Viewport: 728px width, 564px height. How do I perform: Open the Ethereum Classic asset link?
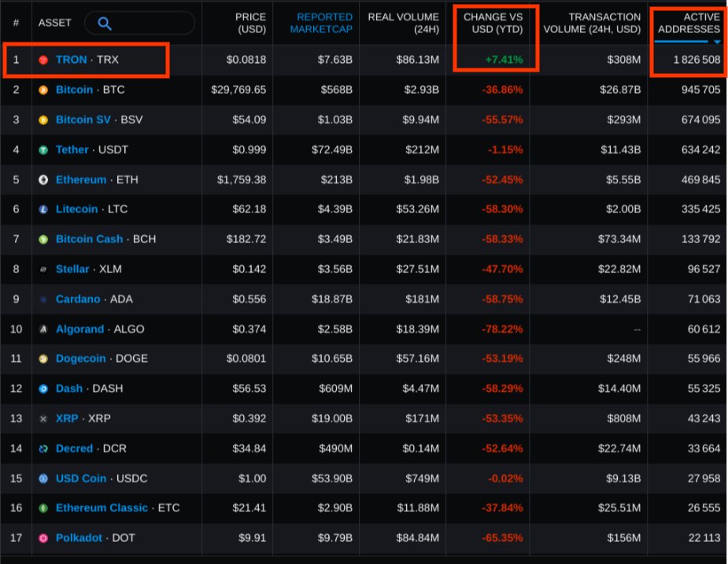click(x=102, y=508)
